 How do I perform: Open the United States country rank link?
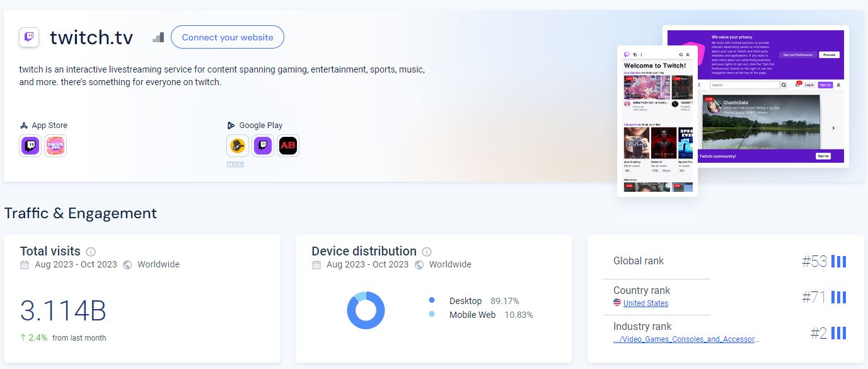point(645,303)
